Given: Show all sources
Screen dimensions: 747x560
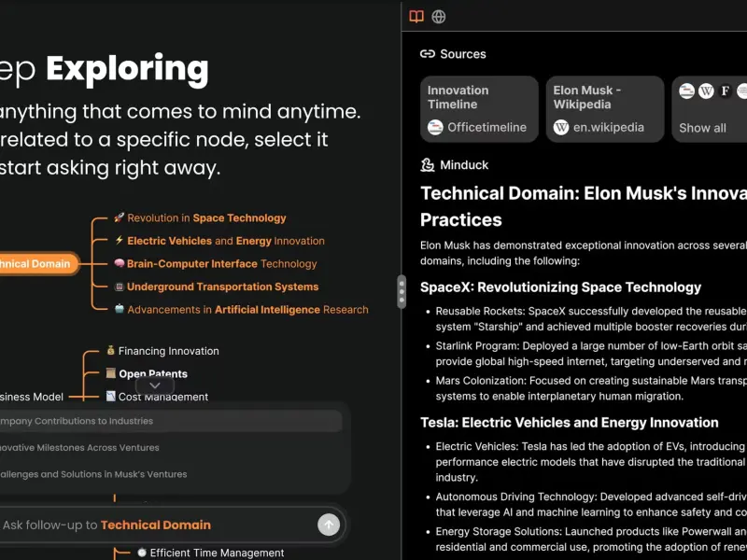Looking at the screenshot, I should [x=703, y=128].
